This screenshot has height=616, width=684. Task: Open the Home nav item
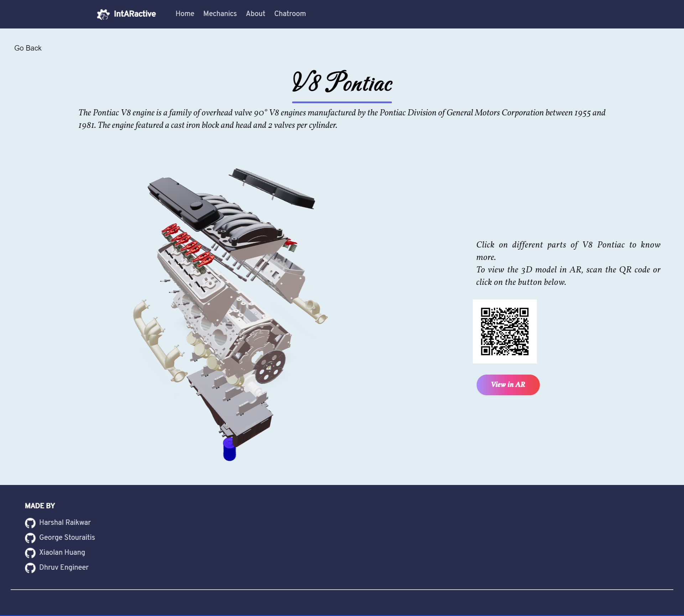185,14
